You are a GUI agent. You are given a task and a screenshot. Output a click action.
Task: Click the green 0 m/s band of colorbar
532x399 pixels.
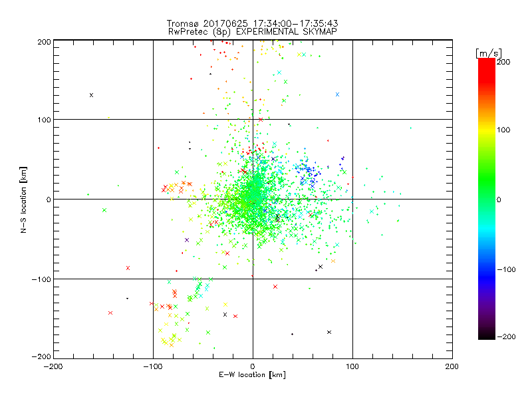487,199
